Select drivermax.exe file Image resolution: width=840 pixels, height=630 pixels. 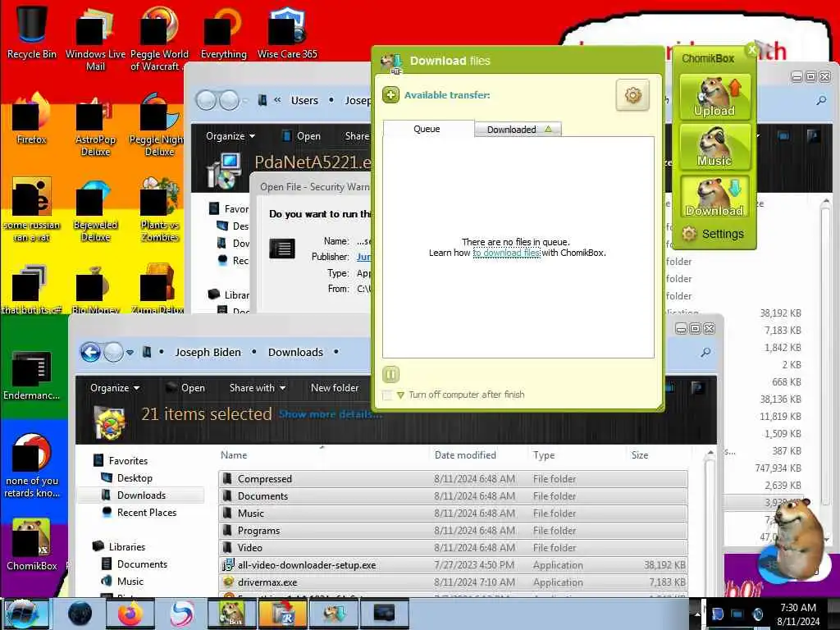[x=453, y=582]
